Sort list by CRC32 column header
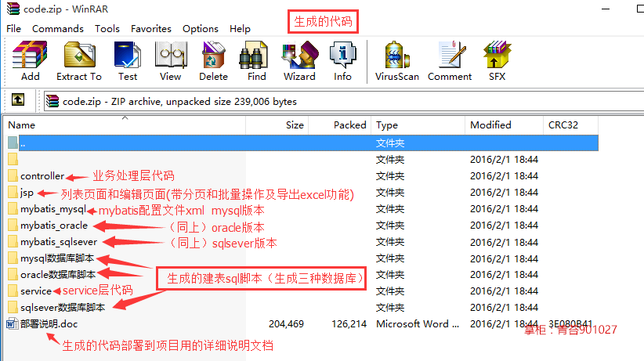The height and width of the screenshot is (361, 644). click(x=571, y=125)
